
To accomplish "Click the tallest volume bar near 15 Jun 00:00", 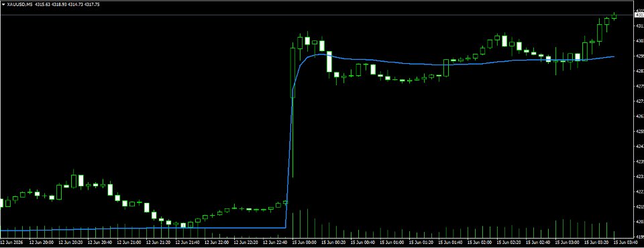I will click(308, 224).
